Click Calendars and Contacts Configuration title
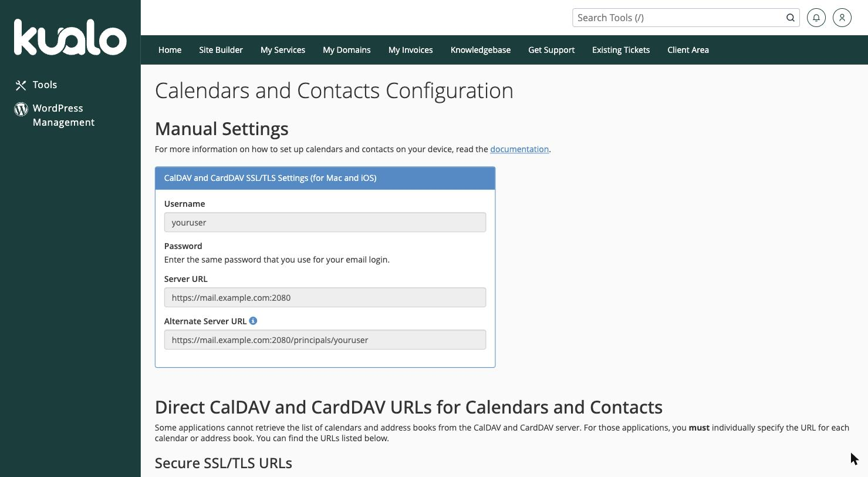 334,90
